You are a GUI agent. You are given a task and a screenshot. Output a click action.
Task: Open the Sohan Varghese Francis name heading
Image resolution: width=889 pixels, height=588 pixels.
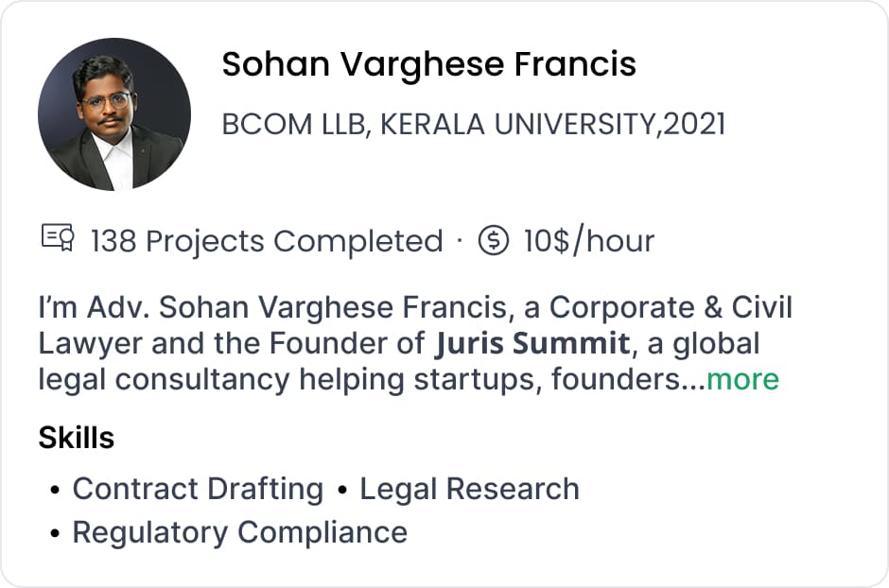(428, 64)
